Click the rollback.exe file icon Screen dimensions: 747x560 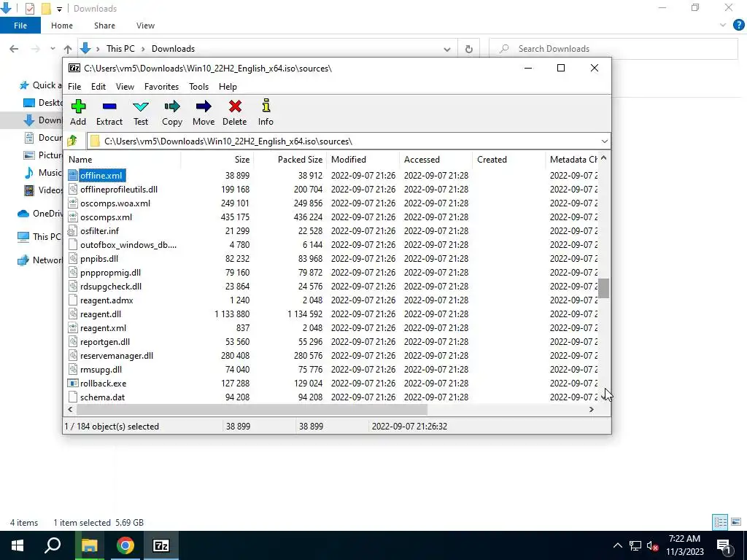72,384
